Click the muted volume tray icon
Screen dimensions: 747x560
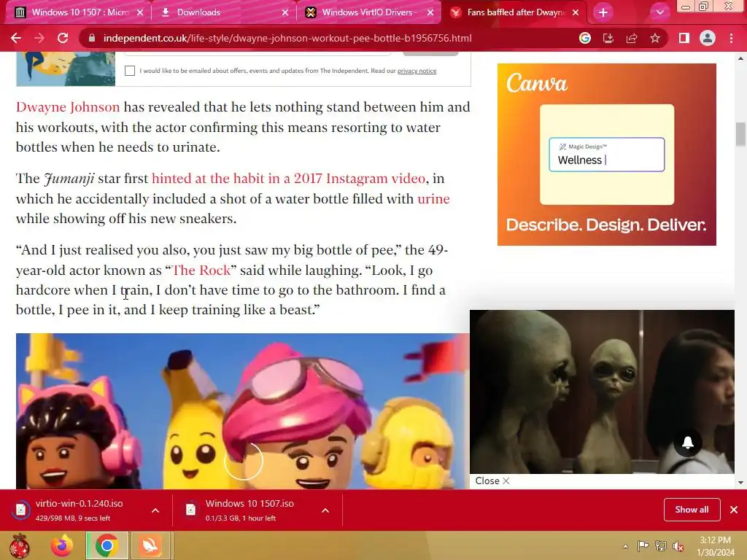pos(678,546)
